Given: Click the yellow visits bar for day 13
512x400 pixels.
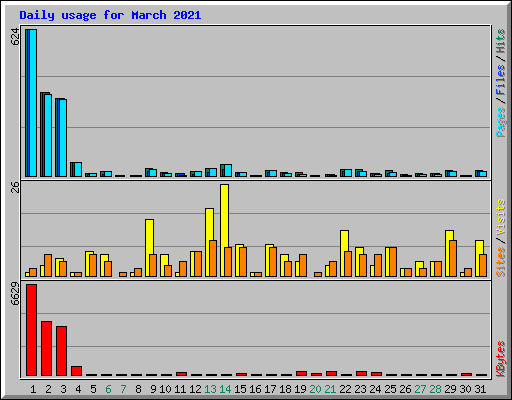Looking at the screenshot, I should [209, 242].
